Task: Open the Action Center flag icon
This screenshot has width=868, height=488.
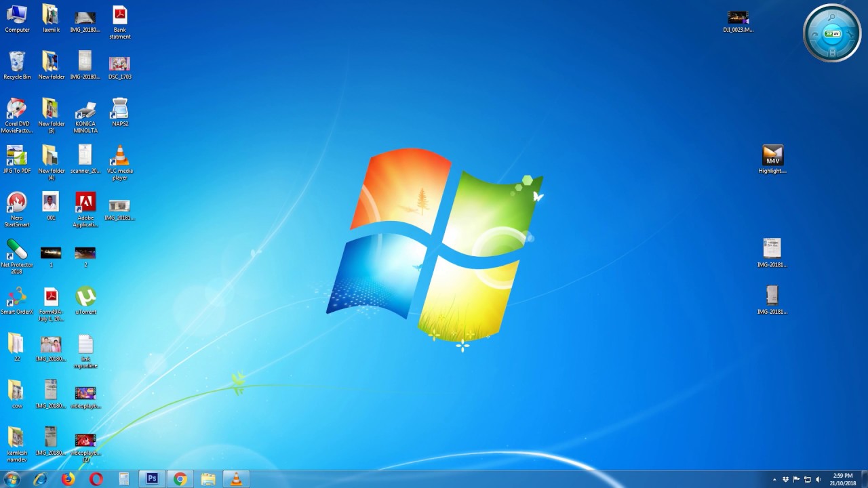Action: tap(796, 479)
